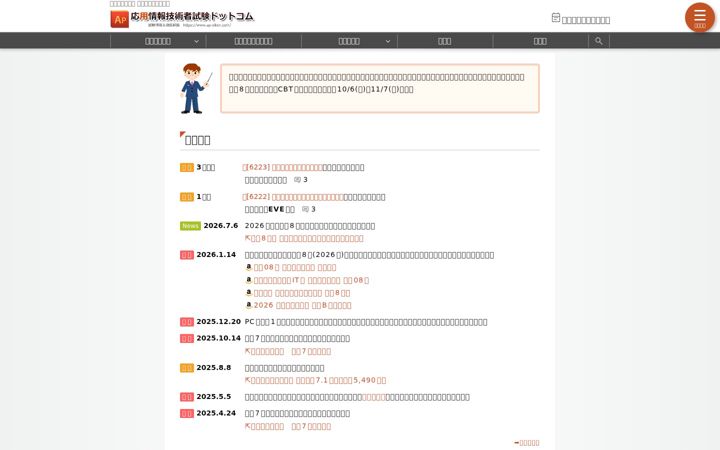Image resolution: width=720 pixels, height=450 pixels.
Task: Click the header text next to the calendar icon
Action: pyautogui.click(x=586, y=20)
